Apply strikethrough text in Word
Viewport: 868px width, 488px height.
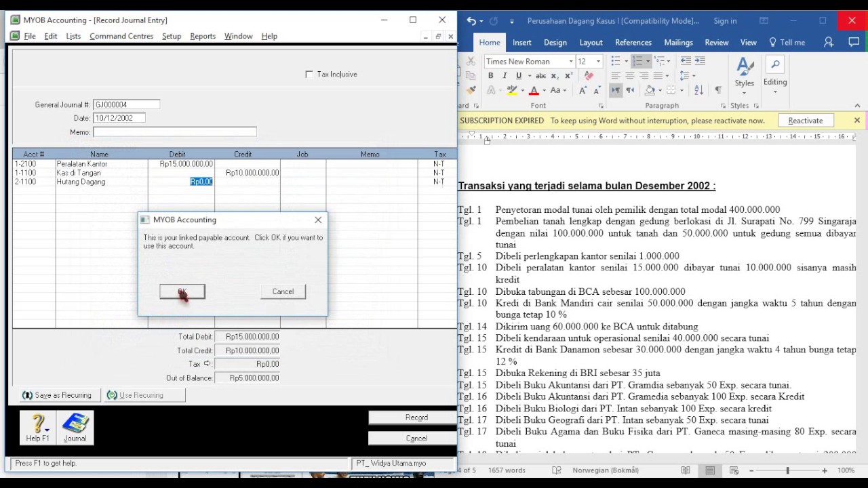[x=540, y=75]
